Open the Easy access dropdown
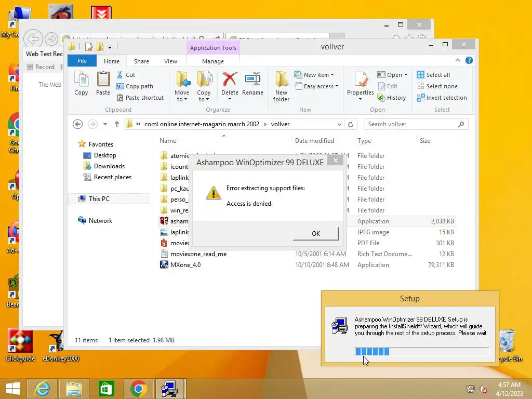This screenshot has width=532, height=399. [x=316, y=86]
